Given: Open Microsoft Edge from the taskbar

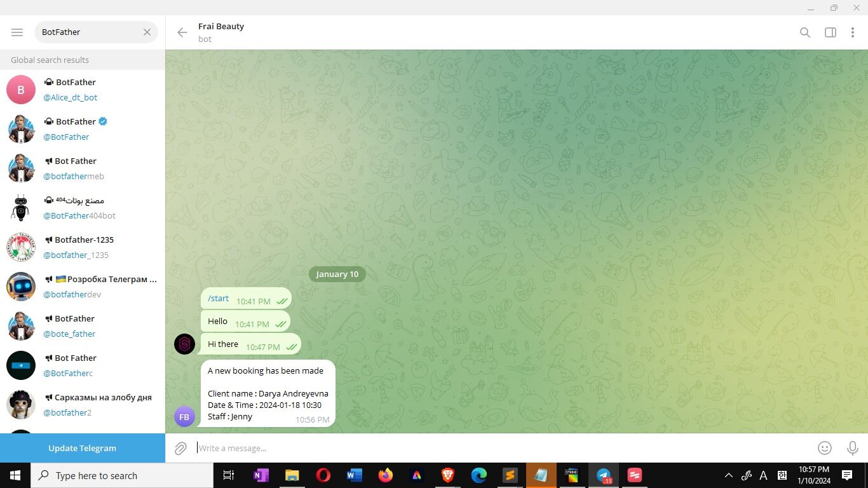Looking at the screenshot, I should (x=478, y=475).
